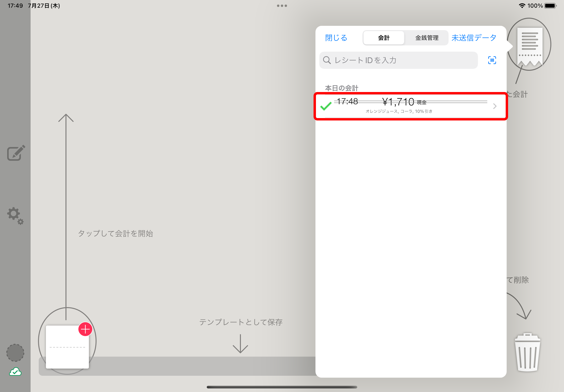Tap the battery status indicator
The height and width of the screenshot is (392, 564).
550,6
